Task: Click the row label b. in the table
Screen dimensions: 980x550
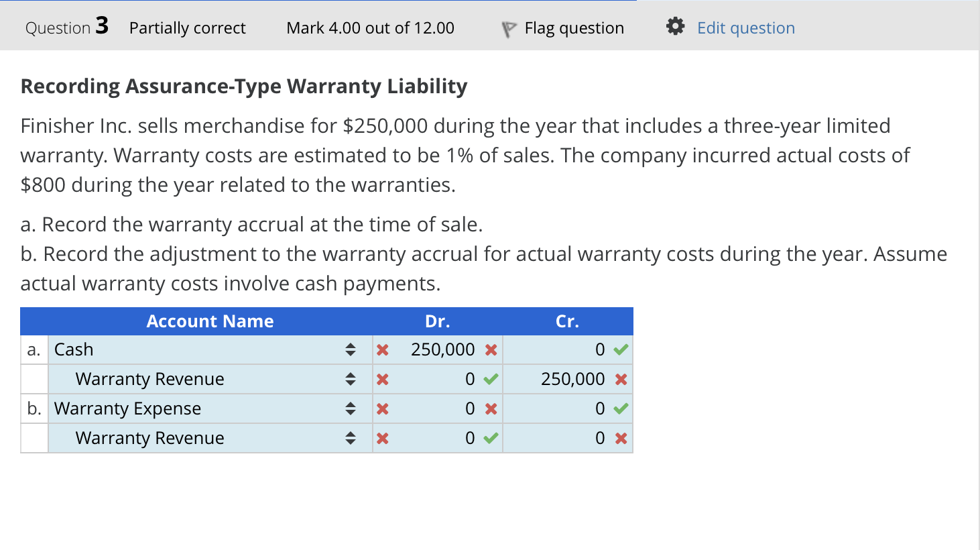Action: (x=34, y=408)
